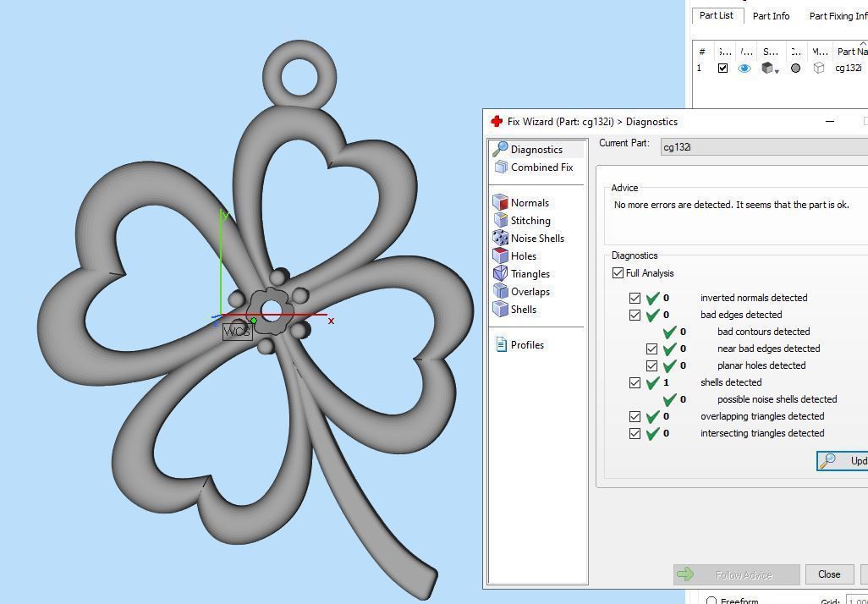Select part name cg132i in Part List
This screenshot has height=604, width=868.
[x=848, y=68]
